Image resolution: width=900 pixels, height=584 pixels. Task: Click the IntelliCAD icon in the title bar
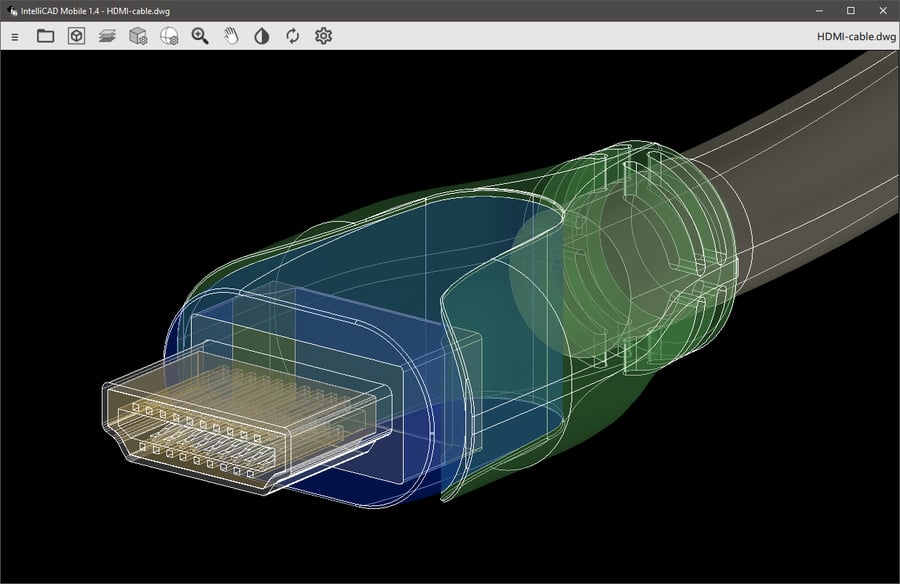[x=10, y=11]
